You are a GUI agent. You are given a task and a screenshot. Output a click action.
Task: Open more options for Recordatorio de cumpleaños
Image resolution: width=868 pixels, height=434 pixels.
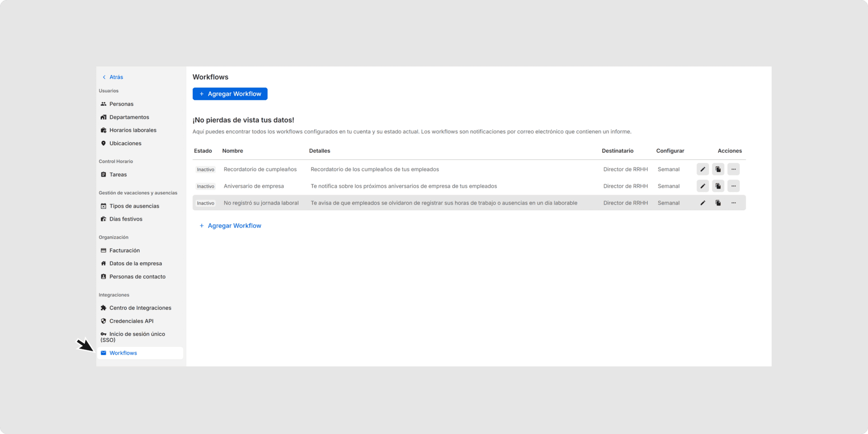pos(733,170)
